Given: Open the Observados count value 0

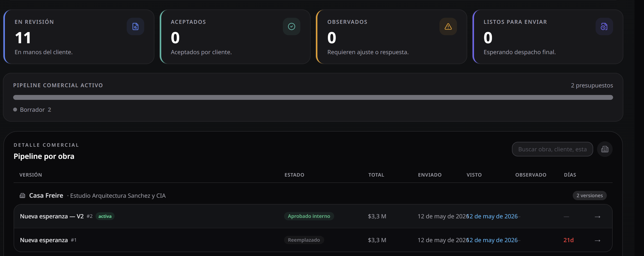Looking at the screenshot, I should coord(332,38).
